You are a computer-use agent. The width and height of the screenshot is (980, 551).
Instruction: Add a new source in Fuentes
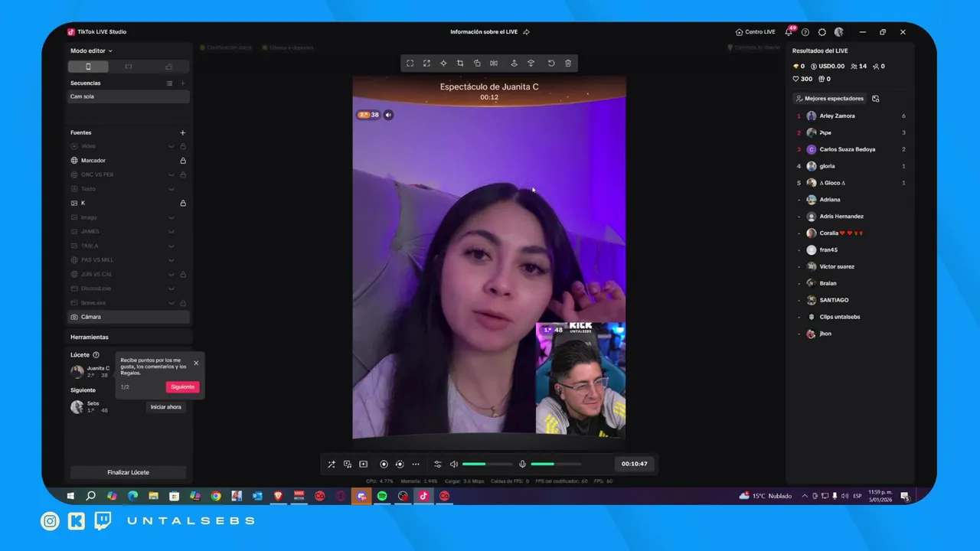click(182, 132)
